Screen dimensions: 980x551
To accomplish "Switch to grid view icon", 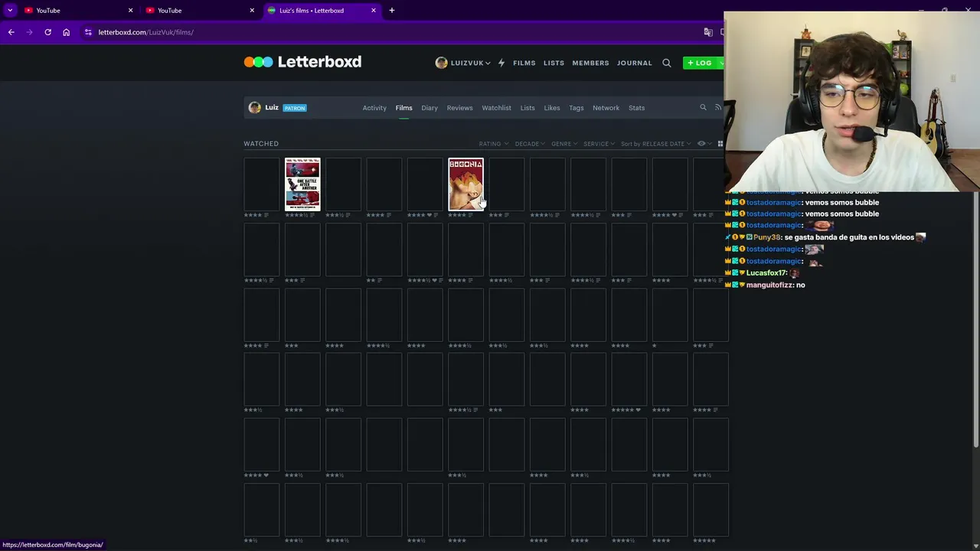I will coord(720,144).
